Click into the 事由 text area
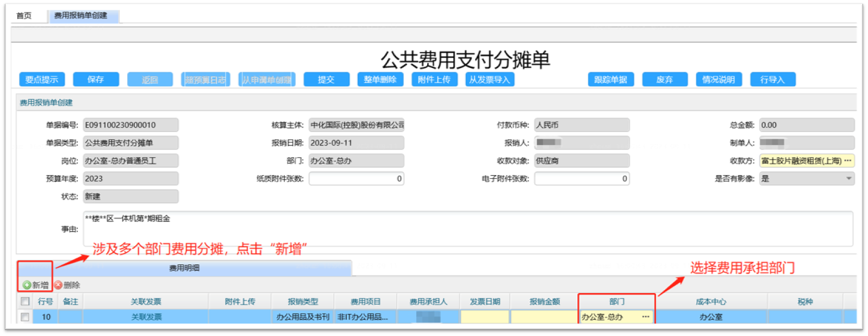 468,229
